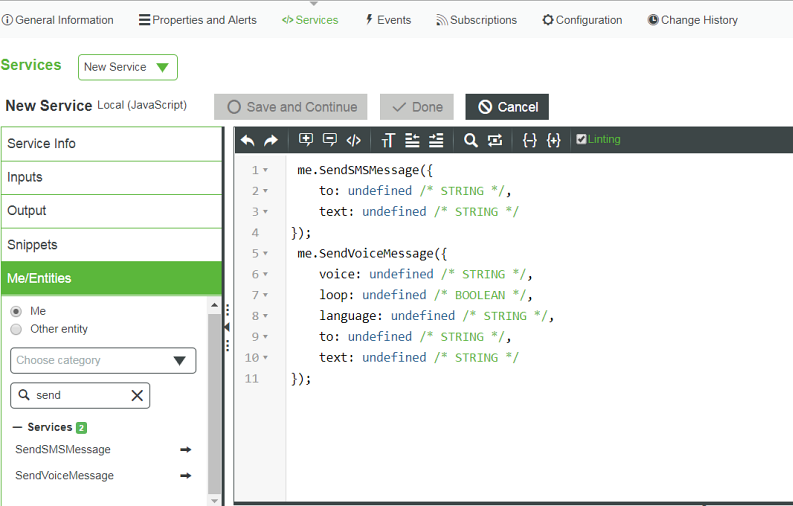Screen dimensions: 793x506
Task: Clear the send search field
Action: pos(137,395)
